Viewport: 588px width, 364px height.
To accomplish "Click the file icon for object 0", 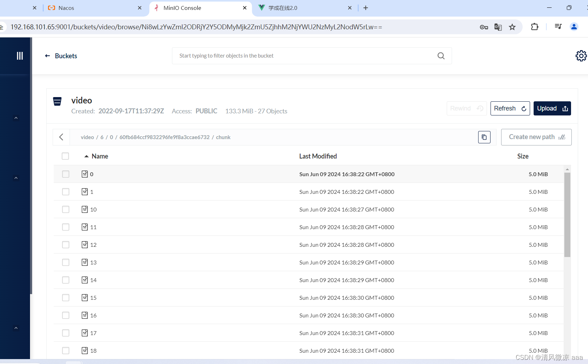I will pyautogui.click(x=85, y=174).
